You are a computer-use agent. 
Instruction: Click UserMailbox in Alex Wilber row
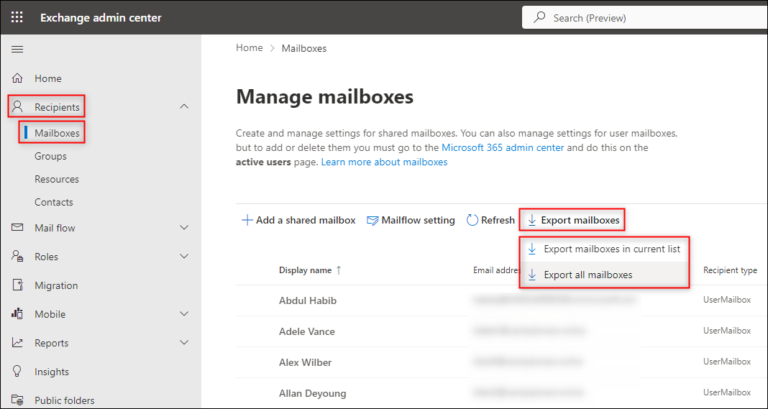point(727,362)
